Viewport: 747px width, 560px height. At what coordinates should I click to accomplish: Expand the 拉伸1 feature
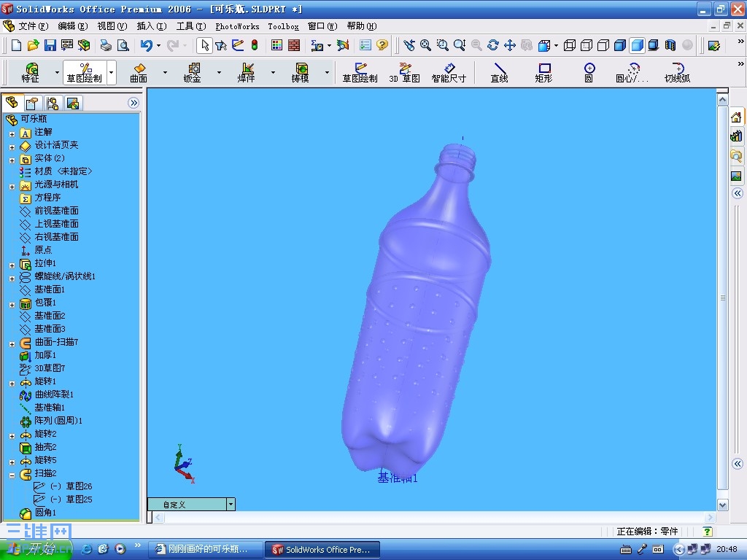tap(12, 265)
